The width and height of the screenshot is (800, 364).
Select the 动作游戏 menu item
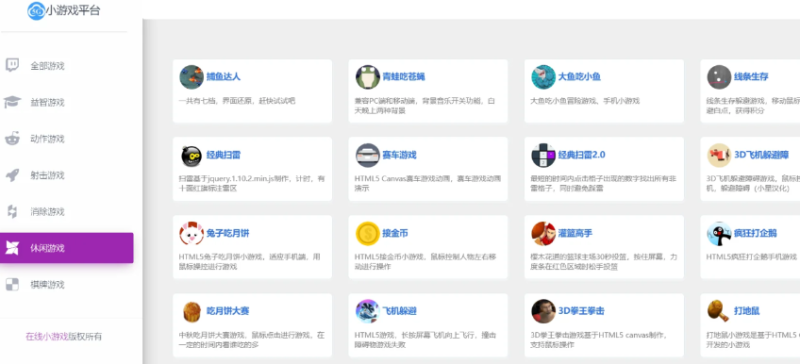point(47,139)
